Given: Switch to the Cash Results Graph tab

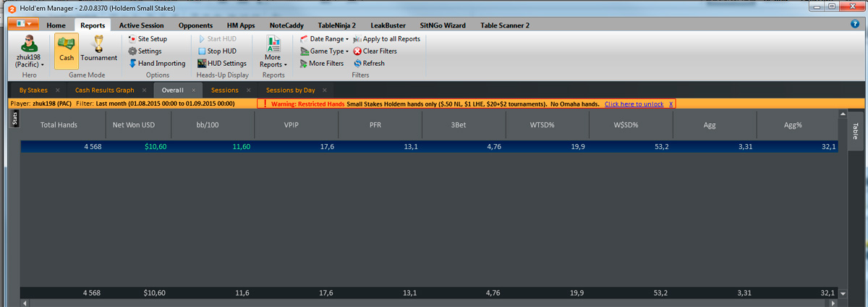Looking at the screenshot, I should click(x=105, y=91).
